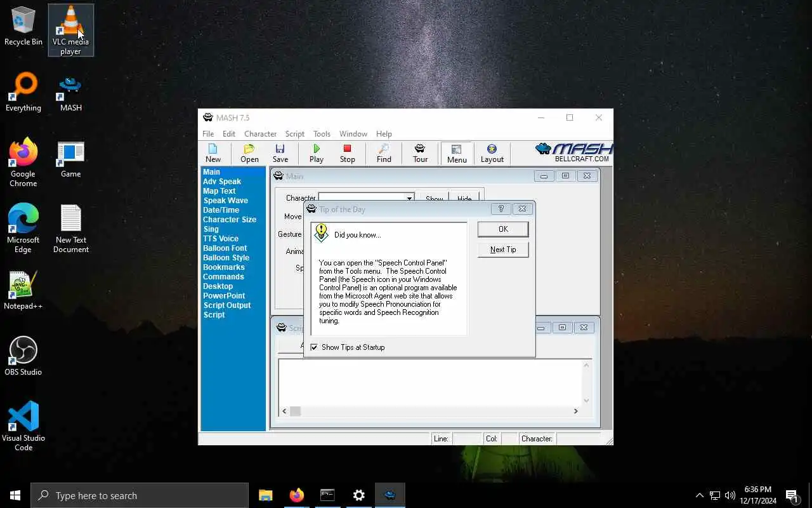Select Desktop in the side menu
This screenshot has height=508, width=812.
(218, 286)
